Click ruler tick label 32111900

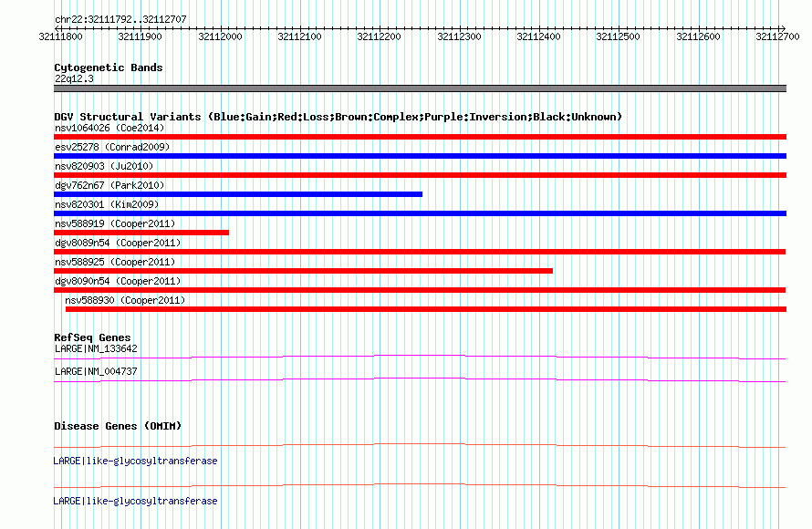click(x=140, y=36)
